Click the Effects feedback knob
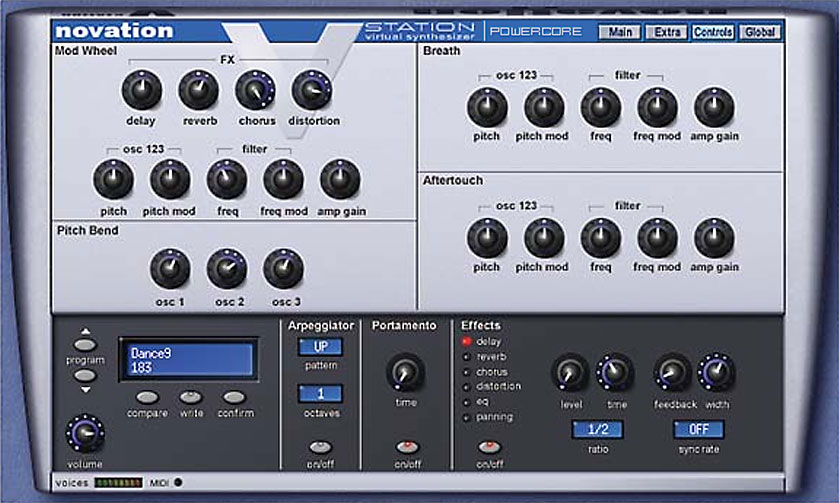Screen dimensions: 839x503 pos(672,372)
